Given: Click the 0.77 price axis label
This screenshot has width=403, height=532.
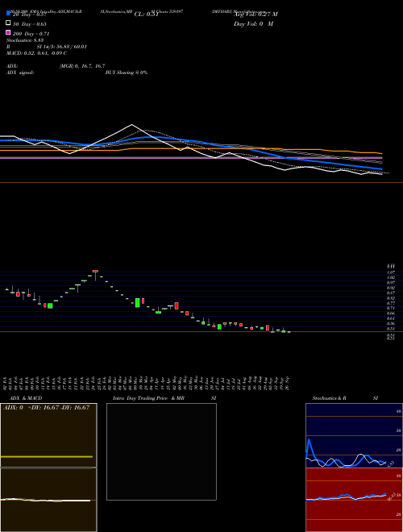Looking at the screenshot, I should pos(391,303).
